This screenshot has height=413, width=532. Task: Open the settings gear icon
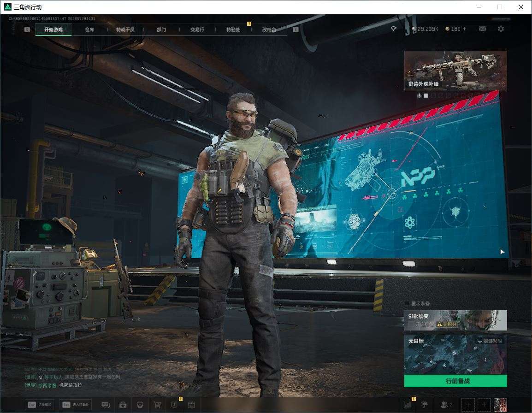coord(501,29)
